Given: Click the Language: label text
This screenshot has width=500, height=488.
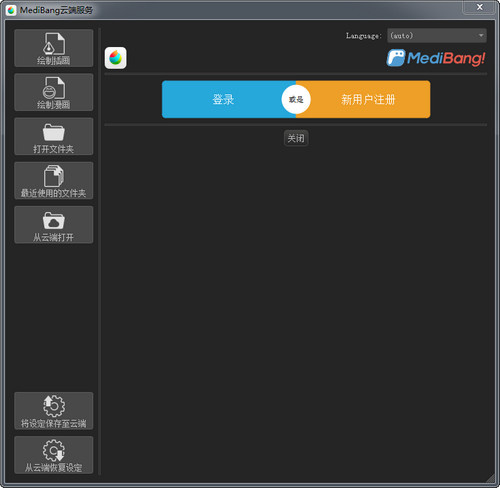Looking at the screenshot, I should [364, 36].
